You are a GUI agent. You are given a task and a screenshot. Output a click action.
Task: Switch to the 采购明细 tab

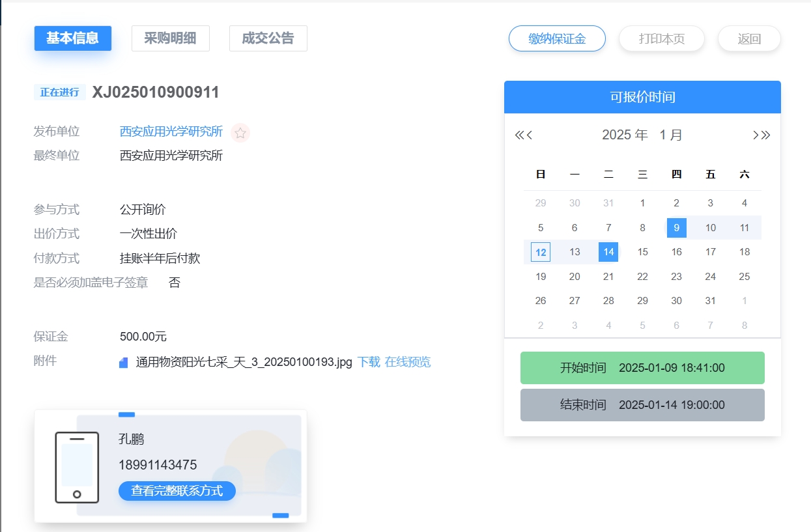coord(170,38)
